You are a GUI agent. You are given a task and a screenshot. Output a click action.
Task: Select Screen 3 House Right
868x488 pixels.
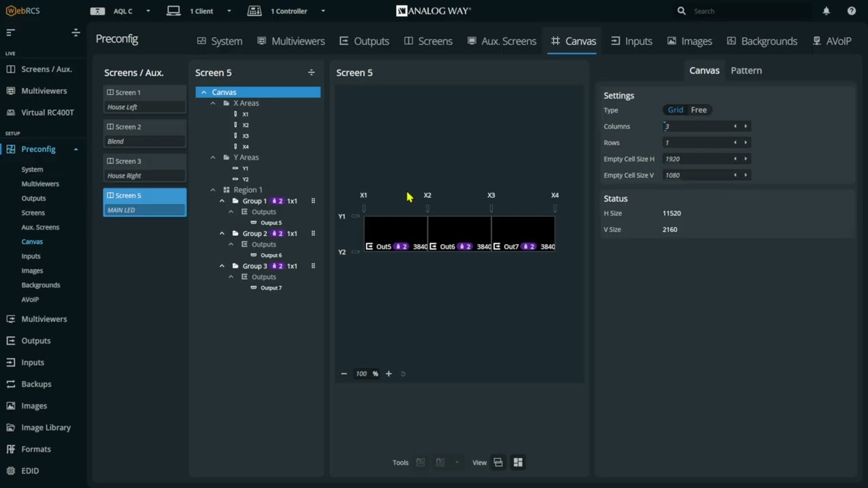pyautogui.click(x=144, y=168)
